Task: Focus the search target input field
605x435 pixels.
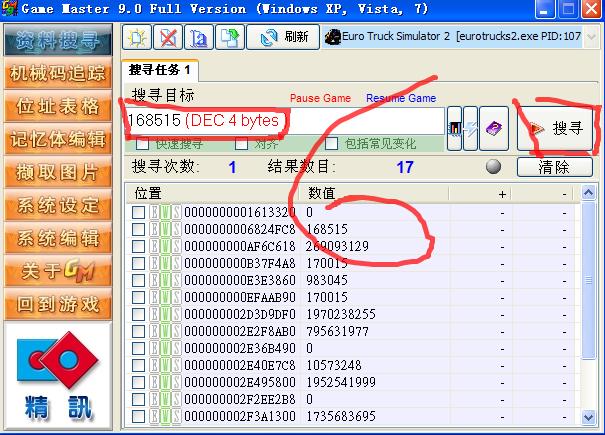Action: tap(285, 121)
